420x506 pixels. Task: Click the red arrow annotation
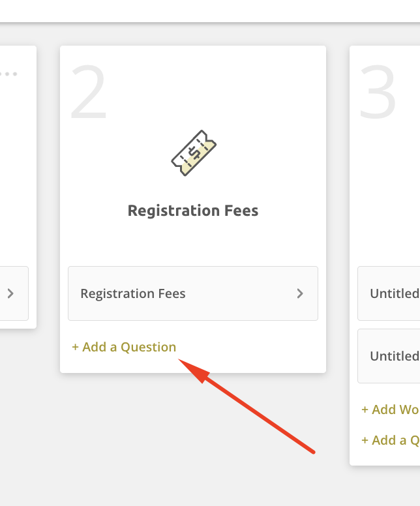point(247,406)
